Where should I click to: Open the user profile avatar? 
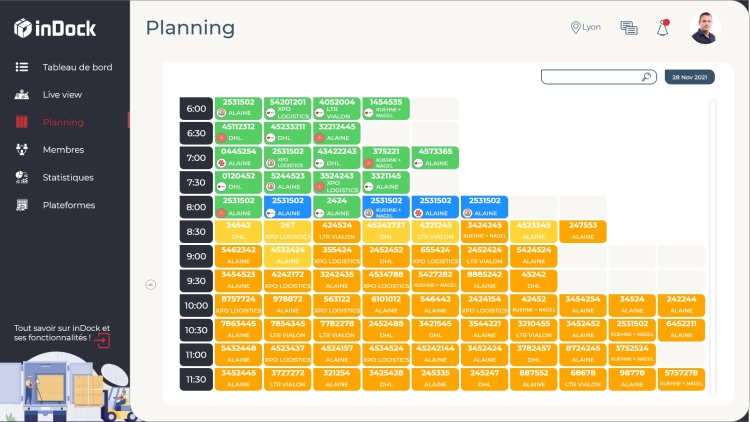(x=705, y=28)
